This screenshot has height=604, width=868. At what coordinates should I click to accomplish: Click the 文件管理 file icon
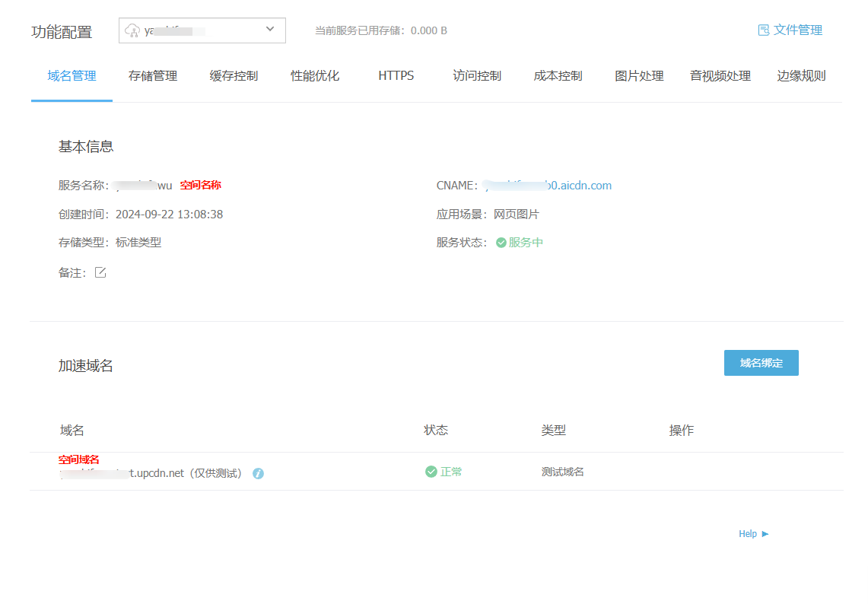pos(764,30)
